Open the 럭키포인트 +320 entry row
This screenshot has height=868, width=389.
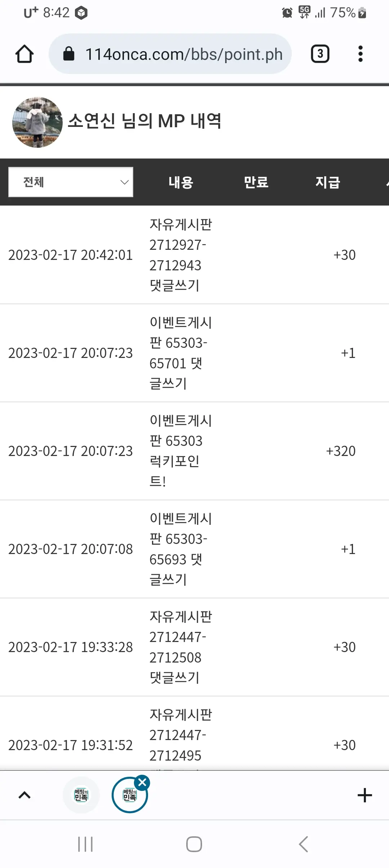point(194,451)
